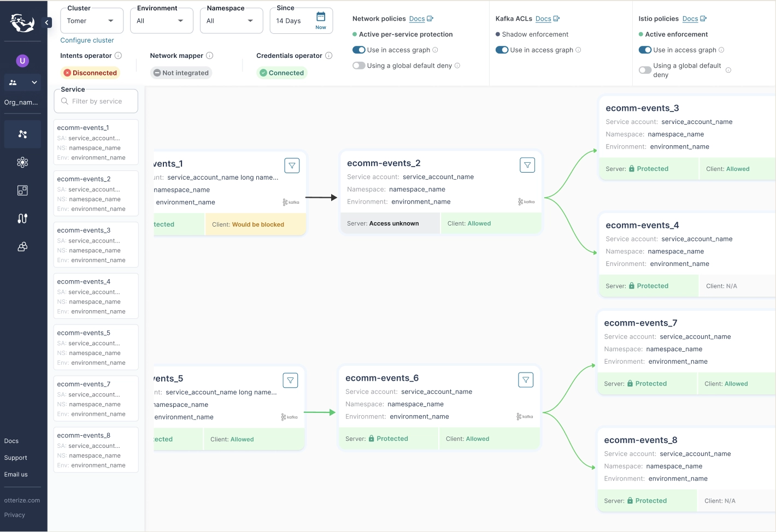Viewport: 776px width, 532px height.
Task: Toggle Network policies Use in access graph
Action: click(359, 50)
